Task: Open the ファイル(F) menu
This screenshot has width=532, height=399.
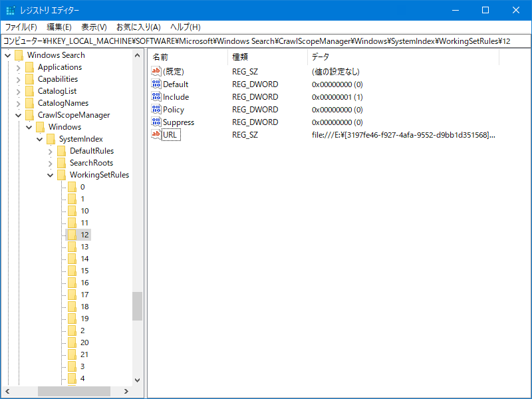Action: (21, 27)
